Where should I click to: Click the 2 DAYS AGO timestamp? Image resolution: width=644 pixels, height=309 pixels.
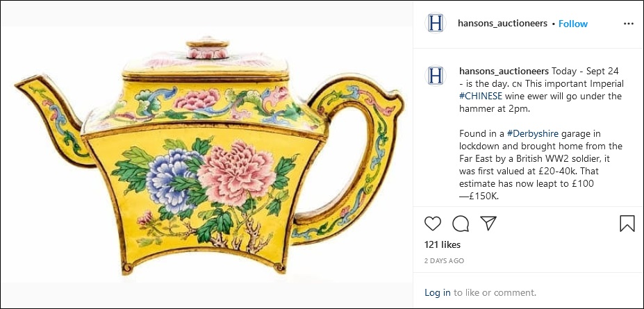pyautogui.click(x=445, y=260)
